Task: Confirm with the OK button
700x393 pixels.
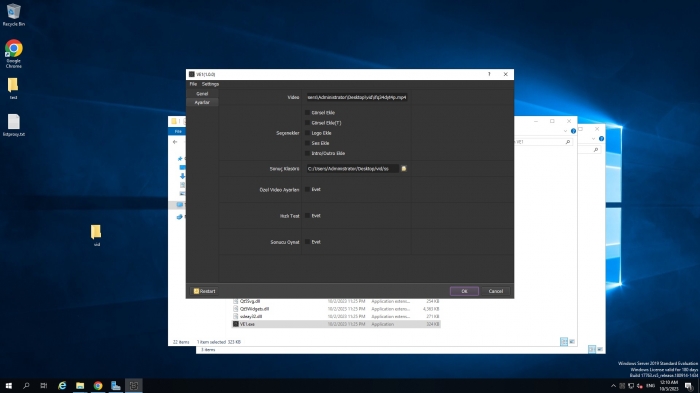Action: coord(464,291)
